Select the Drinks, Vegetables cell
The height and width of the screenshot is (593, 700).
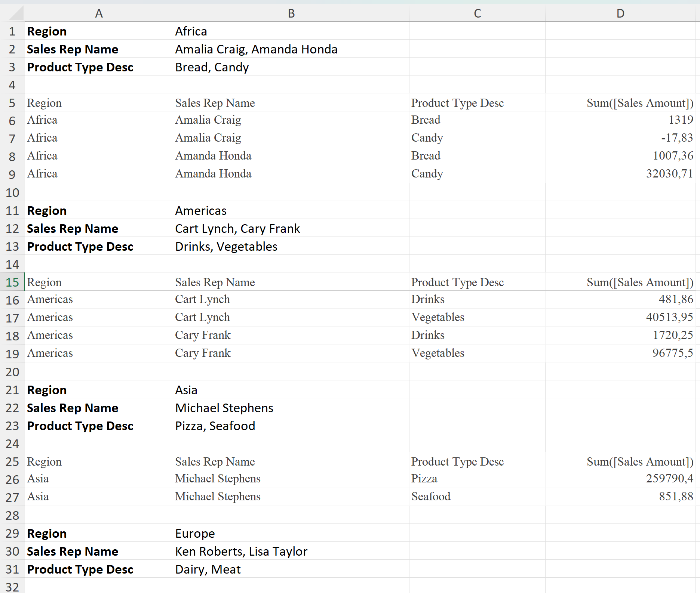pyautogui.click(x=226, y=247)
